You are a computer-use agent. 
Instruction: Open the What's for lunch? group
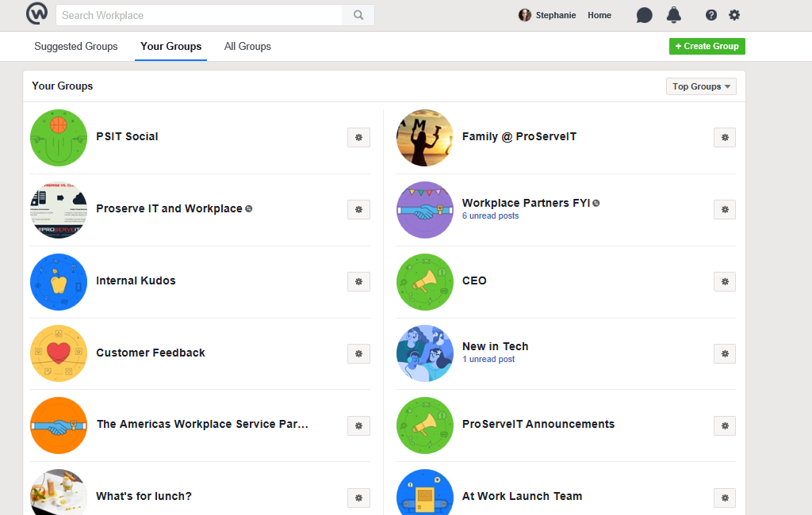pyautogui.click(x=144, y=496)
